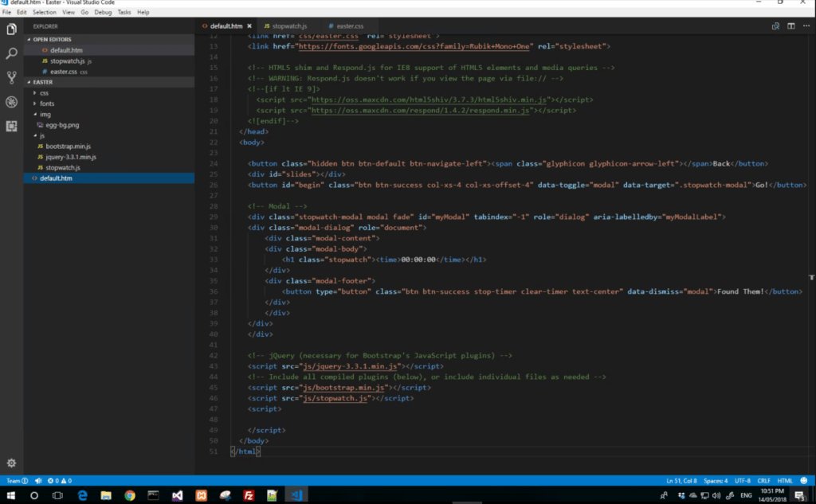Click the megaphone icon in status bar

click(x=38, y=481)
